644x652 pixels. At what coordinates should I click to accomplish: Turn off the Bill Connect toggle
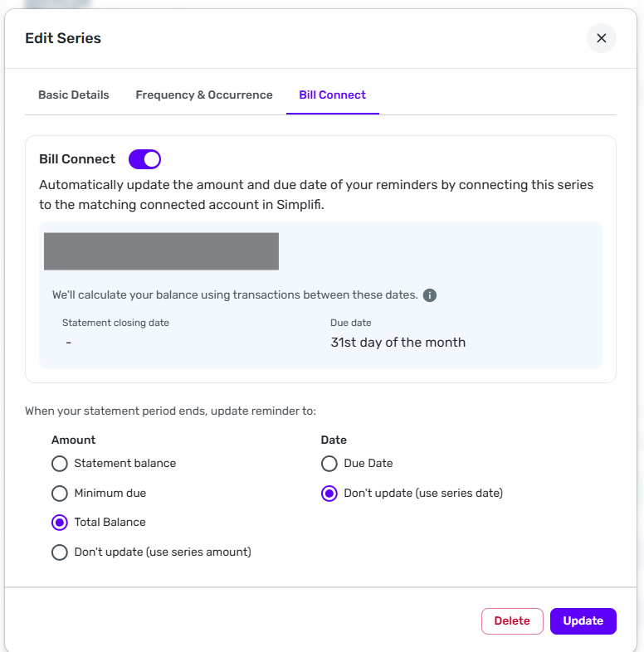coord(144,159)
